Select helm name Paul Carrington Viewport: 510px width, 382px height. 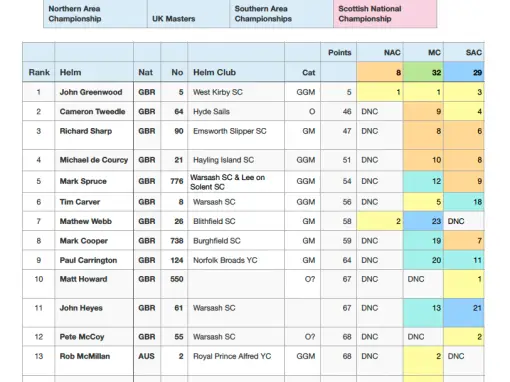[88, 260]
